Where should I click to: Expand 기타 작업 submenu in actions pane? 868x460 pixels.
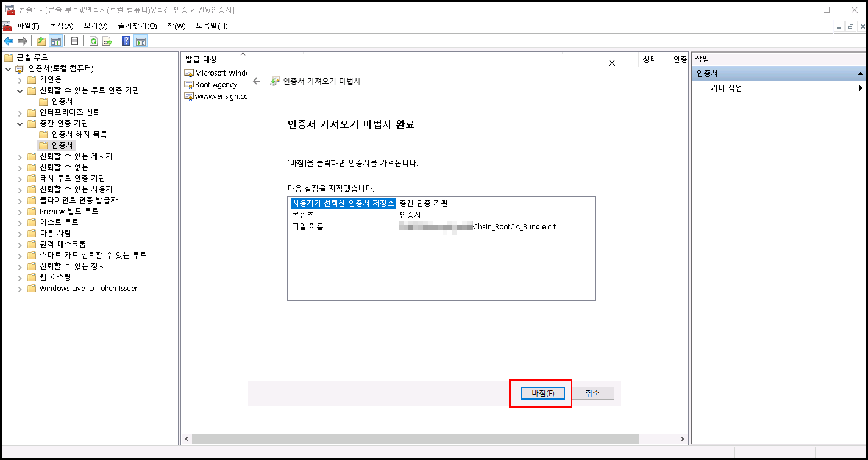861,88
